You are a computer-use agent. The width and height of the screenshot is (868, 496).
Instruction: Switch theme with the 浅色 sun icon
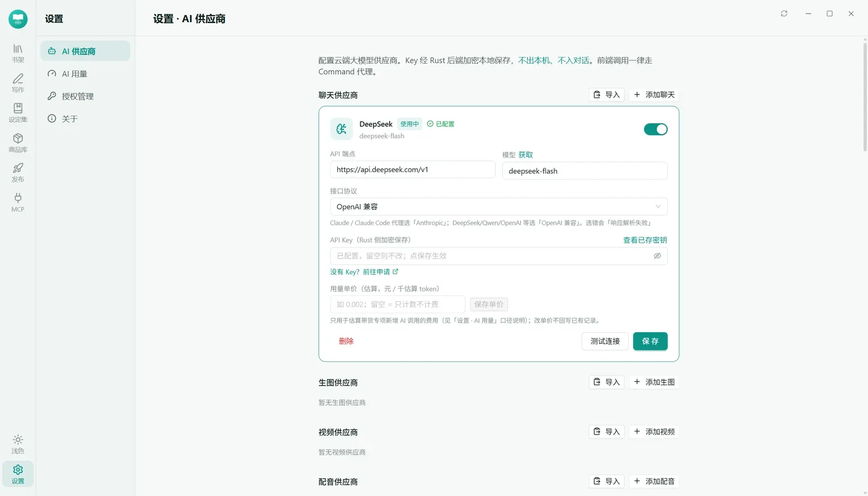[x=18, y=444]
